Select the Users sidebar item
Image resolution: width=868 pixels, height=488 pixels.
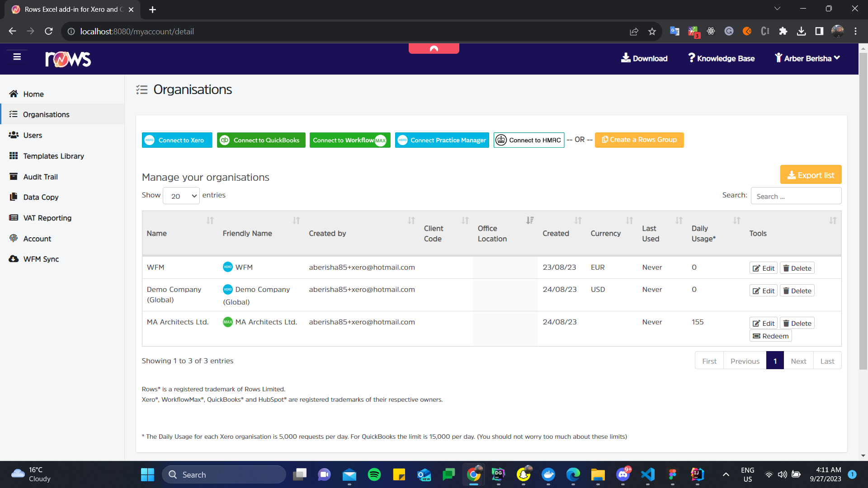[x=32, y=135]
